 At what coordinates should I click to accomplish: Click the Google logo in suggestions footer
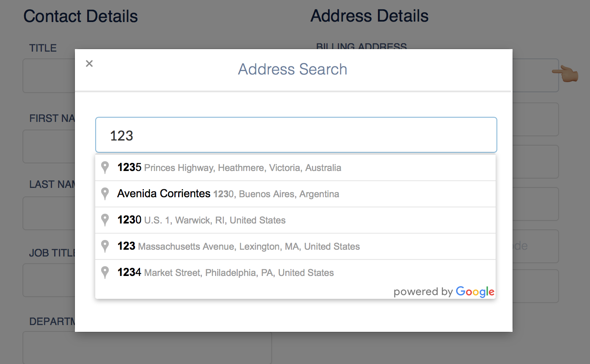tap(475, 292)
